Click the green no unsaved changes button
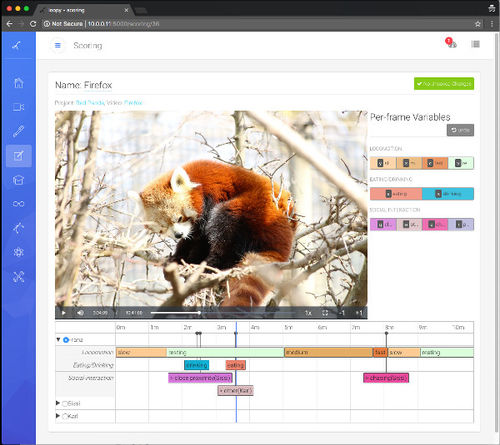 444,84
